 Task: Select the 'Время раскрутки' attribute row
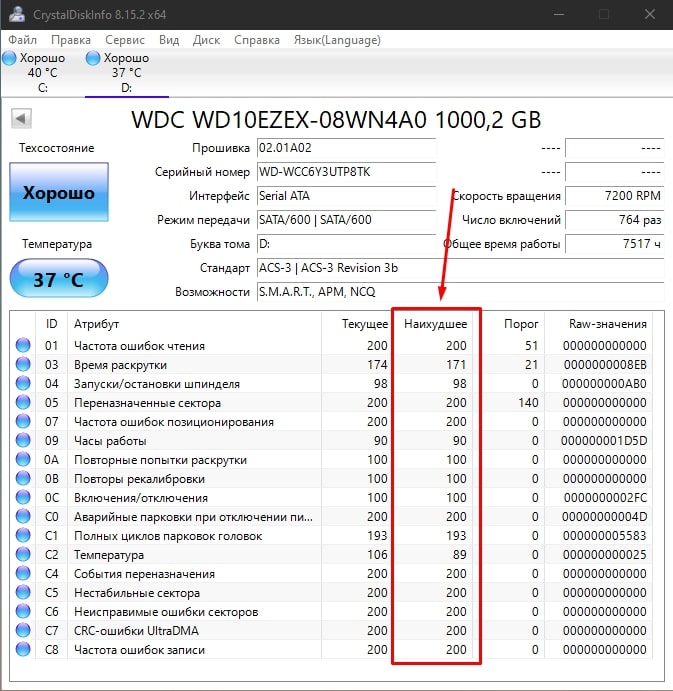click(x=331, y=364)
